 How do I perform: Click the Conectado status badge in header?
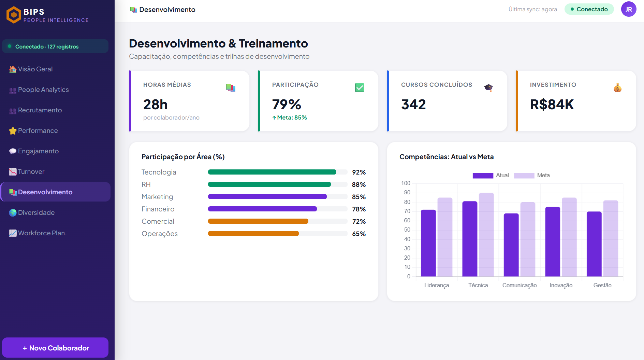589,9
